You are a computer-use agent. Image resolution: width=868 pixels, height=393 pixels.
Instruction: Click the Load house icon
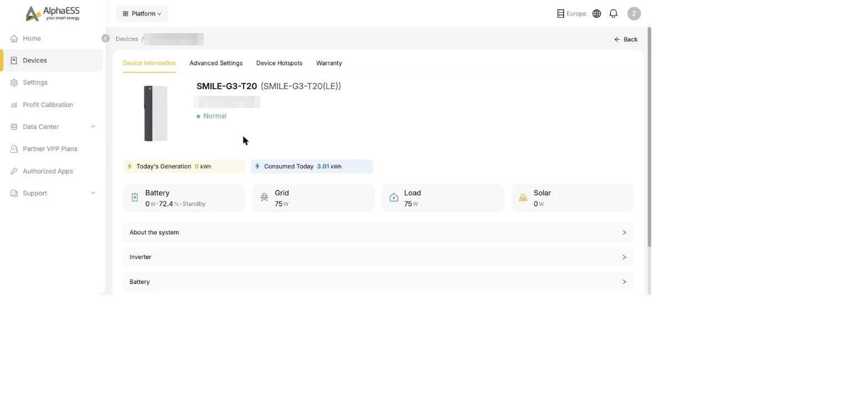[x=394, y=198]
